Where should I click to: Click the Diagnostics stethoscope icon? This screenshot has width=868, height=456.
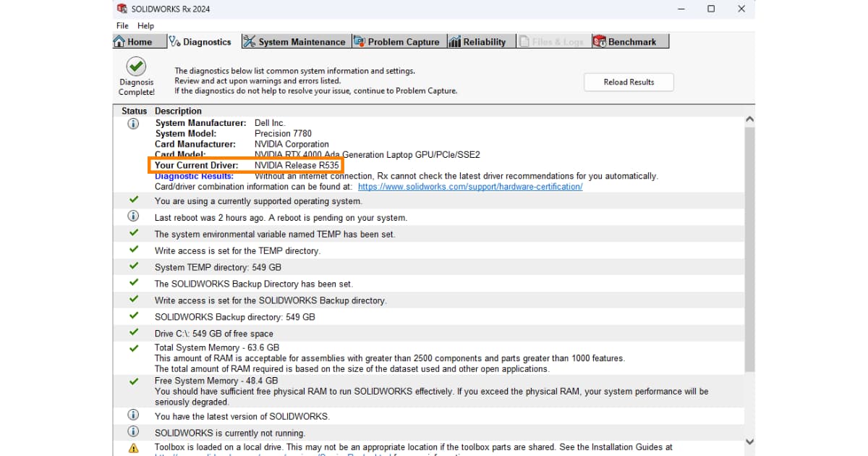(x=175, y=42)
